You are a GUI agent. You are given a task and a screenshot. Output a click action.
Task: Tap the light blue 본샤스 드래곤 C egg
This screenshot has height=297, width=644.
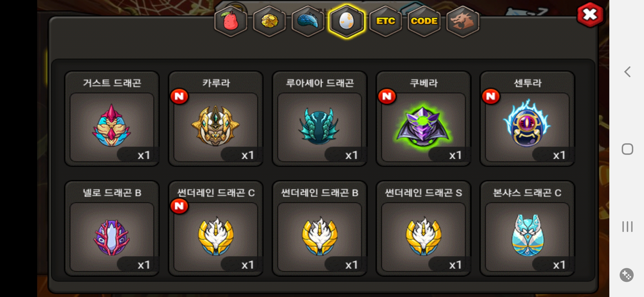[x=527, y=228]
